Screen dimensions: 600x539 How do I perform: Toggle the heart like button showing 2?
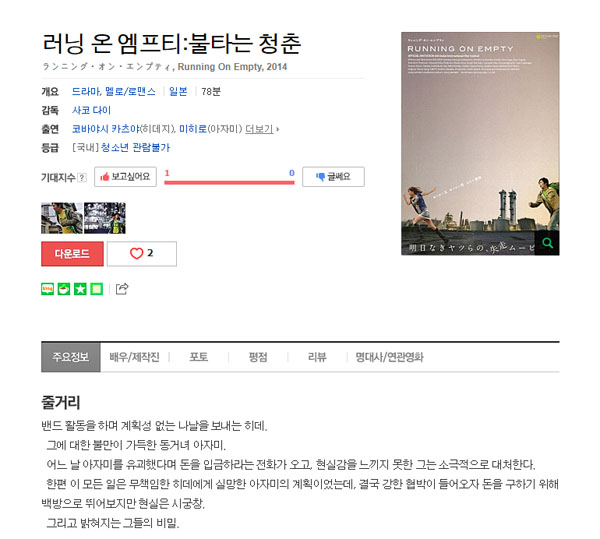142,253
